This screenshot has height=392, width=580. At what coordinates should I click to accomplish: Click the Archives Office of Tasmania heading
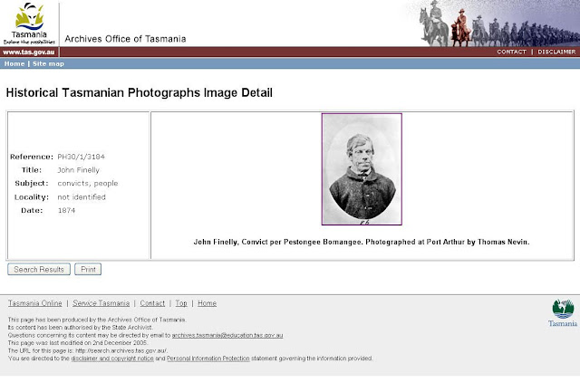pyautogui.click(x=125, y=39)
